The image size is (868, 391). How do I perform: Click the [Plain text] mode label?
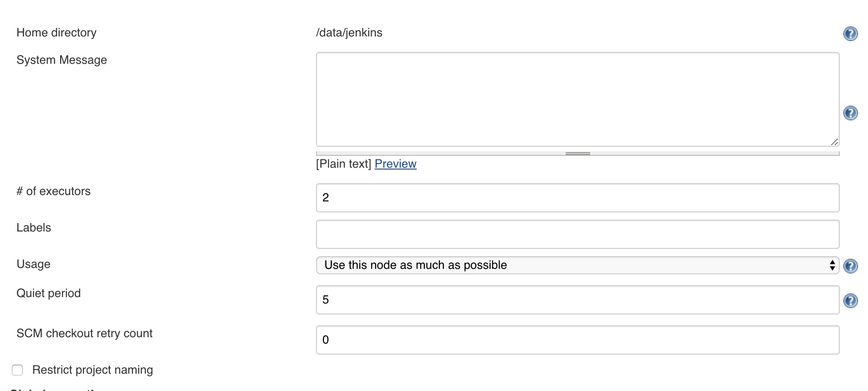(344, 164)
